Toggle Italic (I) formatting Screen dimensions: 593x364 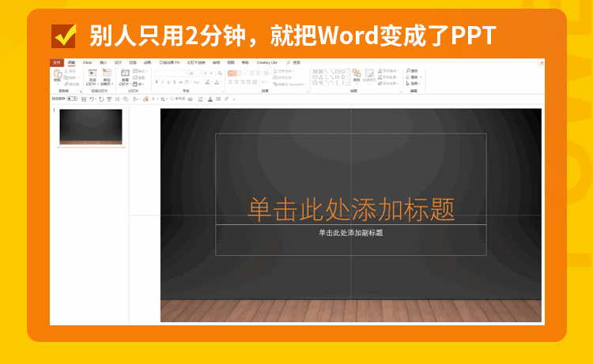pyautogui.click(x=163, y=81)
